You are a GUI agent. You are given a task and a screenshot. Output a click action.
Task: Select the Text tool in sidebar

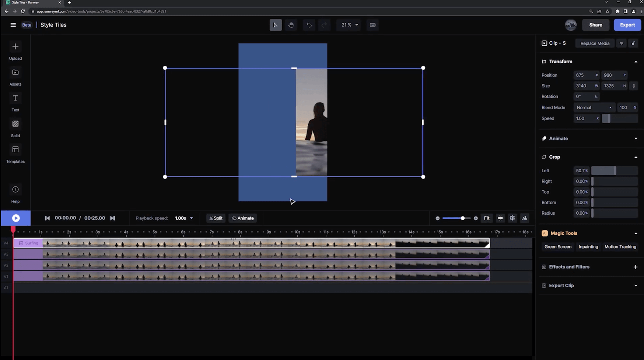15,103
